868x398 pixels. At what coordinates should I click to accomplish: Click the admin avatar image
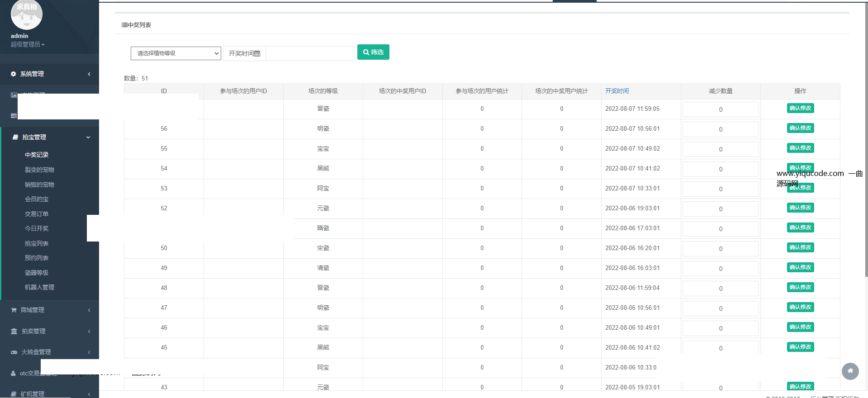point(26,14)
